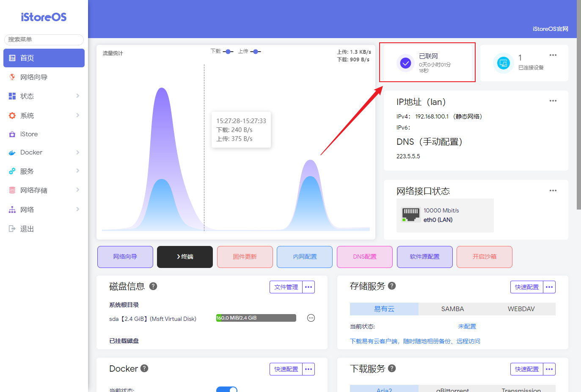
Task: Click the connected checkmark status icon
Action: point(405,63)
